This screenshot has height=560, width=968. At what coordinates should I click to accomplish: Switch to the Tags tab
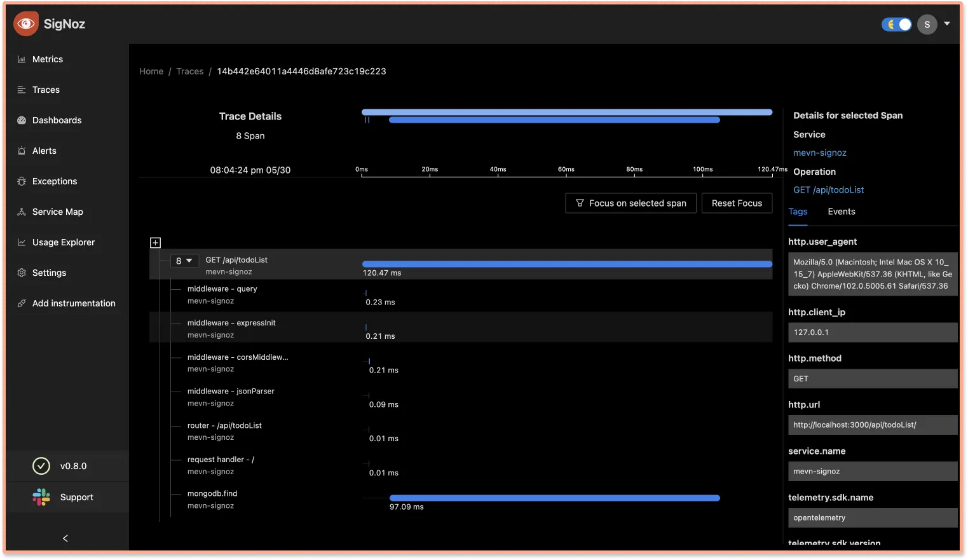tap(798, 212)
